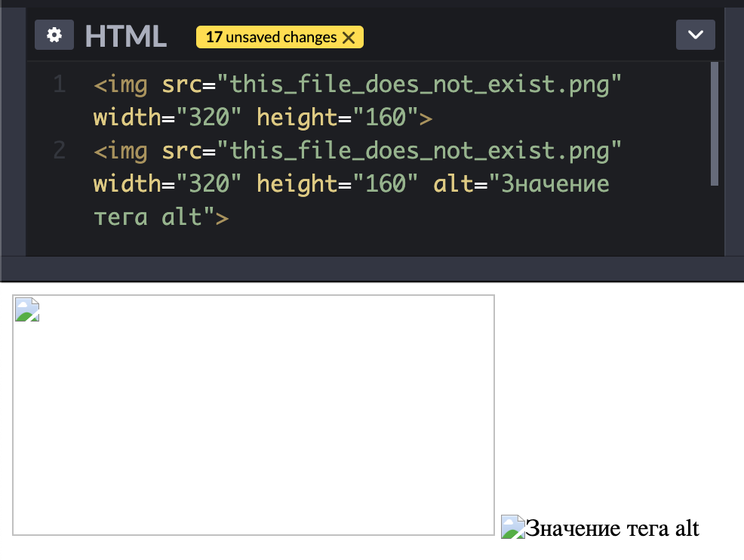744x560 pixels.
Task: Click broken image icon inside large placeholder
Action: click(x=27, y=309)
